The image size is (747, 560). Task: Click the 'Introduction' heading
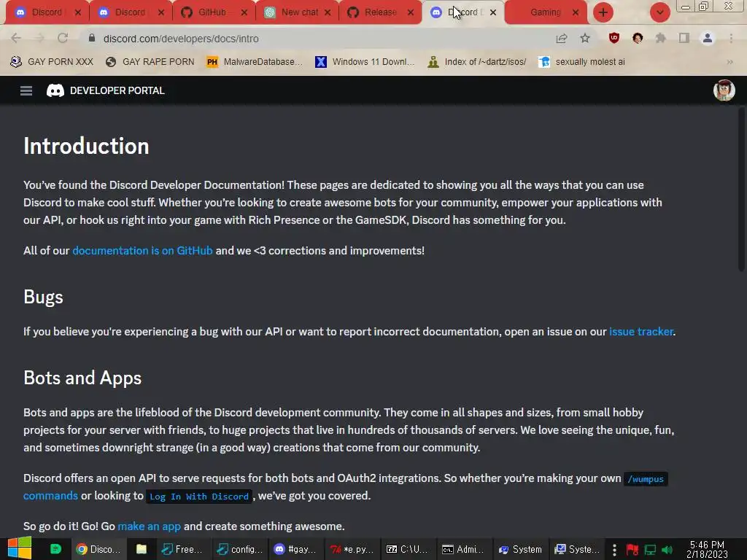tap(86, 146)
